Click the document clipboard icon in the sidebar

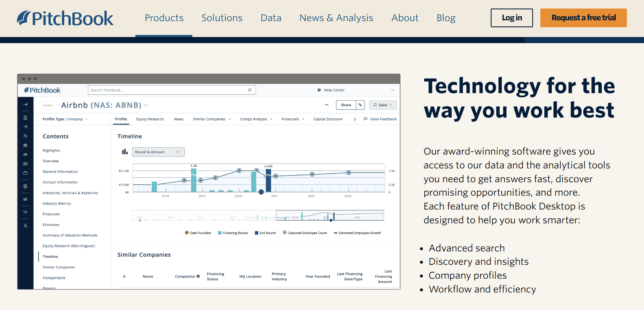tap(25, 186)
